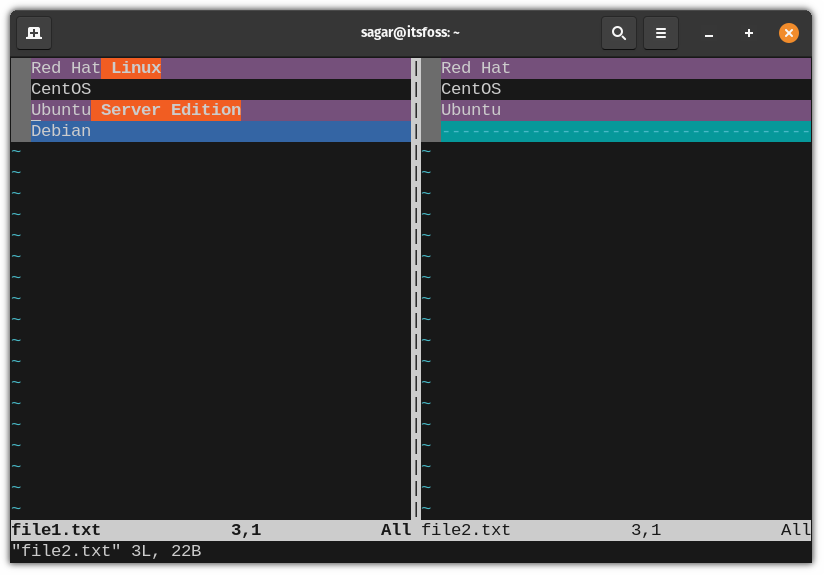Open the terminal search tool
The image size is (824, 575).
(x=619, y=33)
